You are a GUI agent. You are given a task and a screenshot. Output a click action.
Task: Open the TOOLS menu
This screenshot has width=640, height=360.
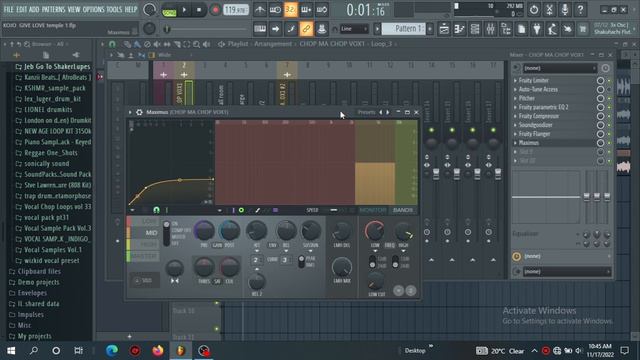[114, 9]
